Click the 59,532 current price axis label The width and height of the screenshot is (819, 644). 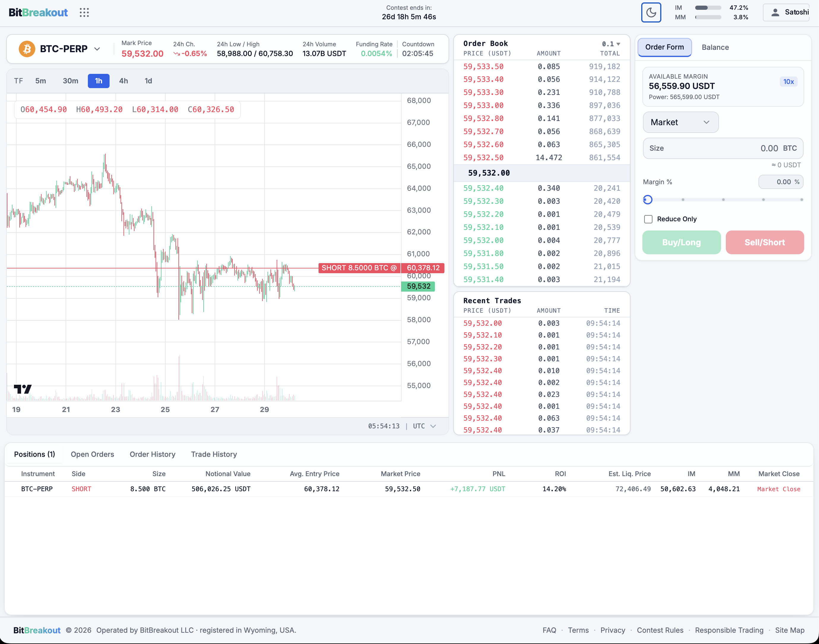pyautogui.click(x=418, y=287)
